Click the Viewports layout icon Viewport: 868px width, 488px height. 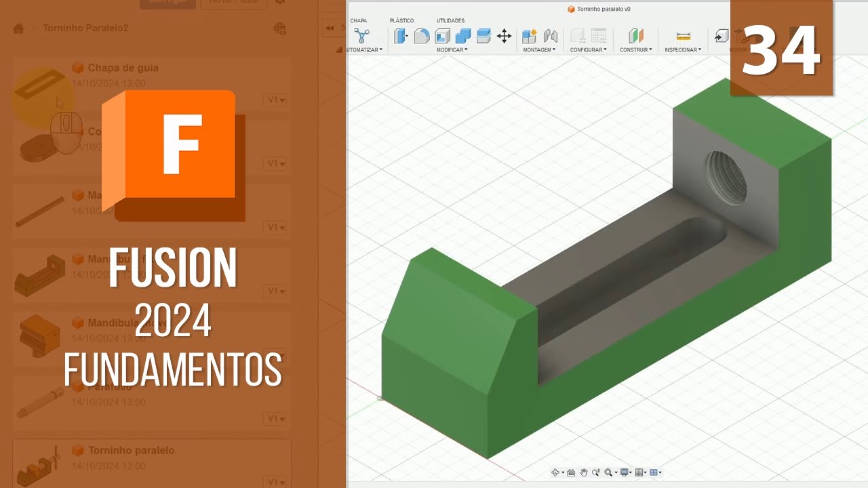654,472
